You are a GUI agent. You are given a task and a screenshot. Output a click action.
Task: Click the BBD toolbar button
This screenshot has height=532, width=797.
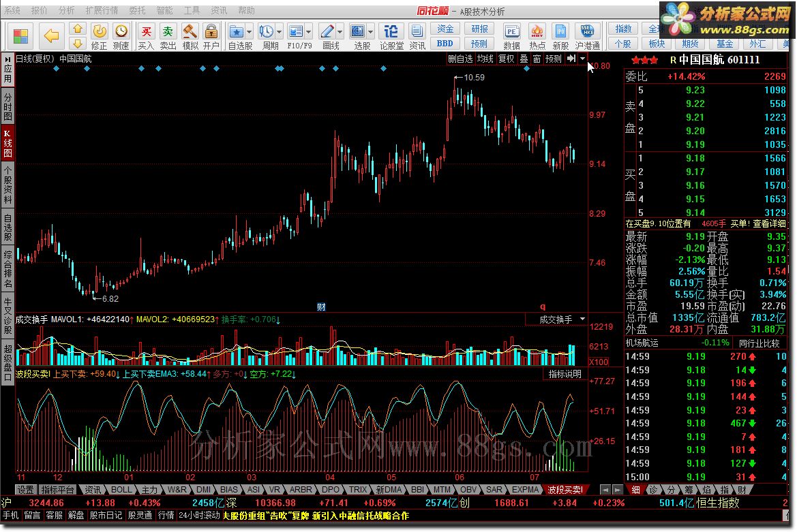click(445, 44)
